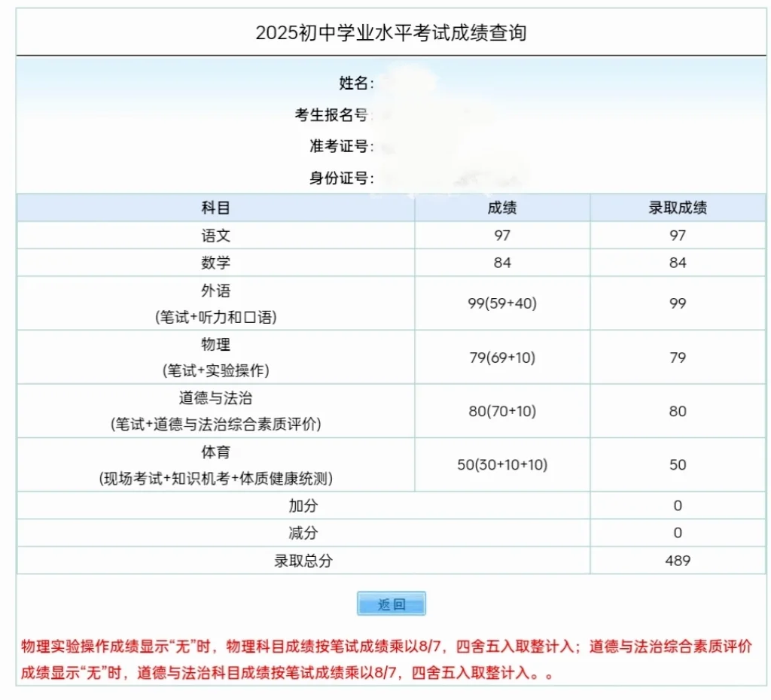Click the 减分 row
This screenshot has width=771, height=700.
coord(301,533)
